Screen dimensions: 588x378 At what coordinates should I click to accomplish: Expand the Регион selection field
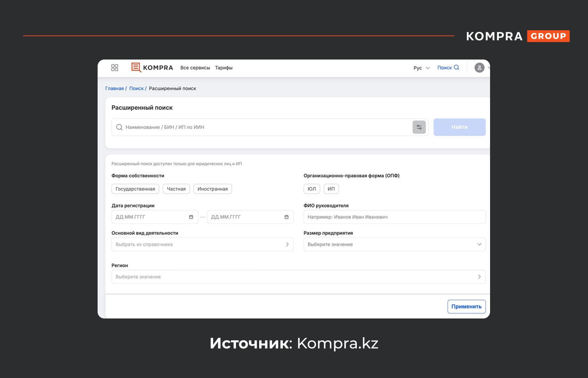[x=298, y=277]
